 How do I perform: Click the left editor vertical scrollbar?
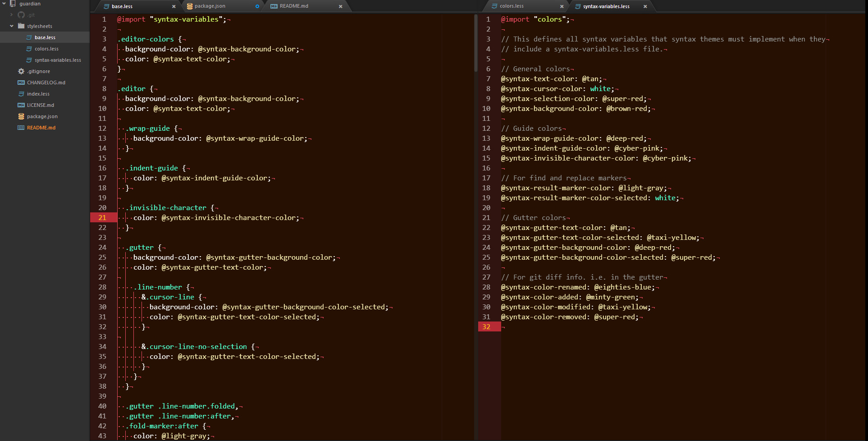tap(475, 43)
